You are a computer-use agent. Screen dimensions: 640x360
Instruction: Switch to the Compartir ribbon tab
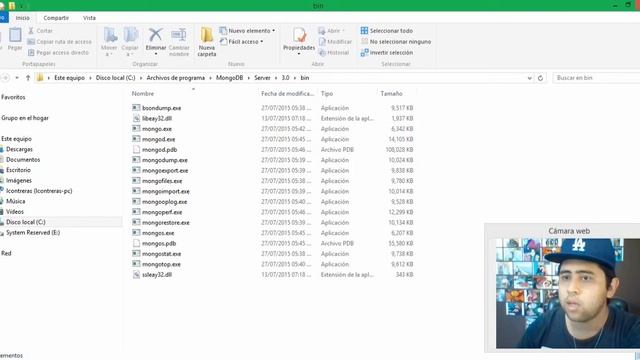(56, 18)
